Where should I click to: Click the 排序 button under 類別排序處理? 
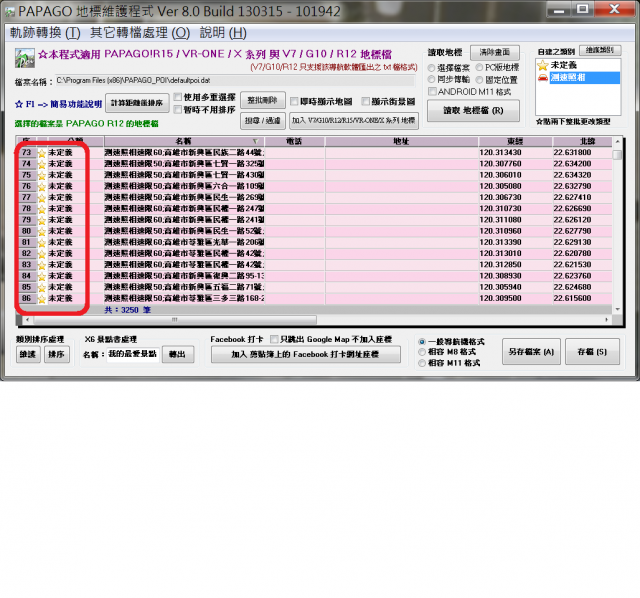[57, 354]
